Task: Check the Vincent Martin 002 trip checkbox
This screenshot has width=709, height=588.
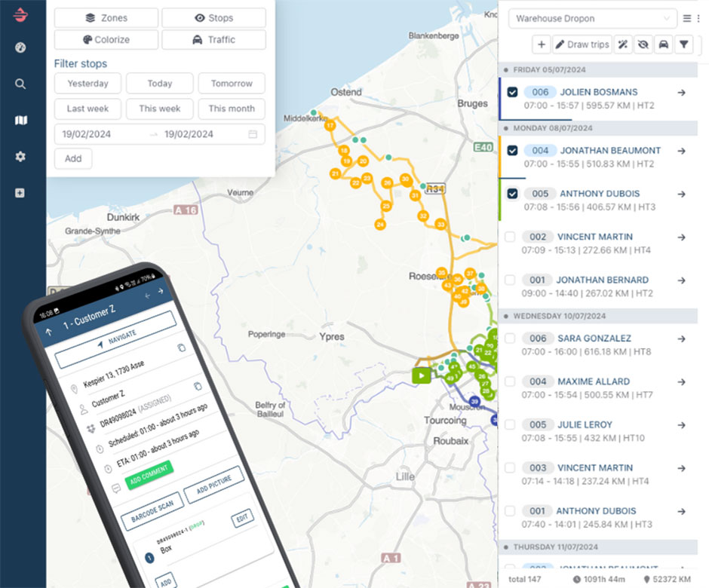Action: click(510, 237)
